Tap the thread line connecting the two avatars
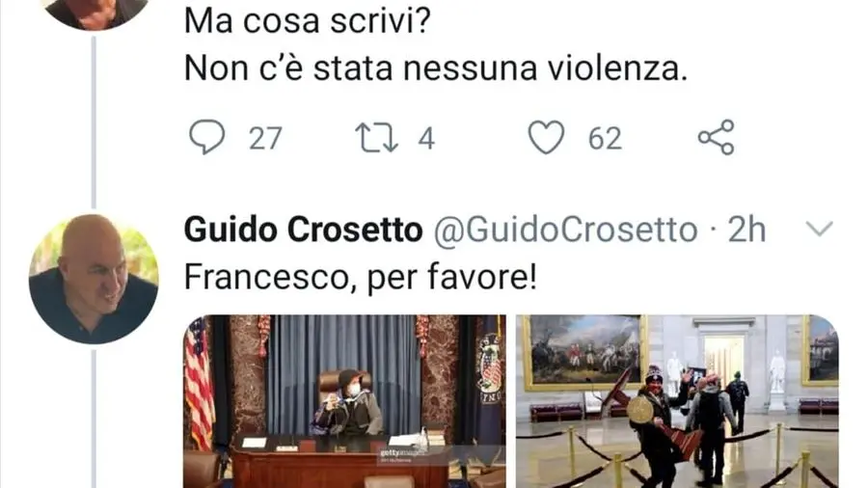The width and height of the screenshot is (868, 488). pyautogui.click(x=94, y=122)
